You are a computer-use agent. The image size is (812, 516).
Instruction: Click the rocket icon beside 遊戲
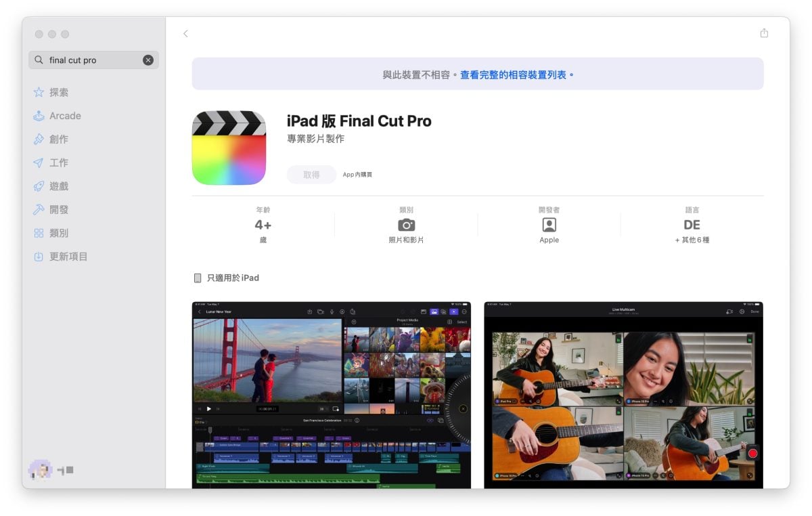pyautogui.click(x=39, y=186)
